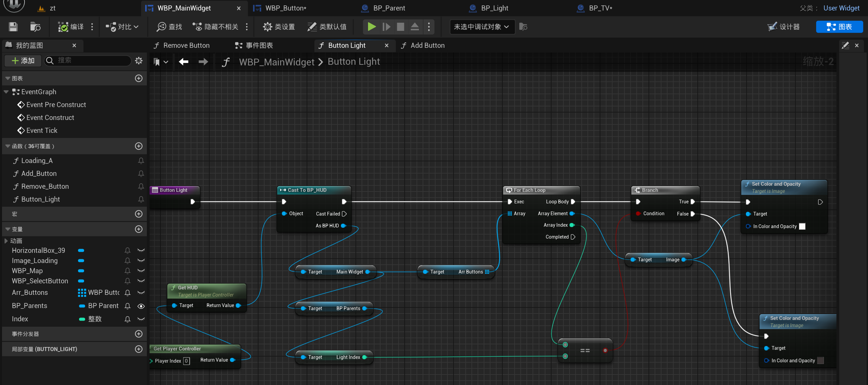
Task: Toggle the BP_Parents variable eye visibility
Action: [141, 306]
